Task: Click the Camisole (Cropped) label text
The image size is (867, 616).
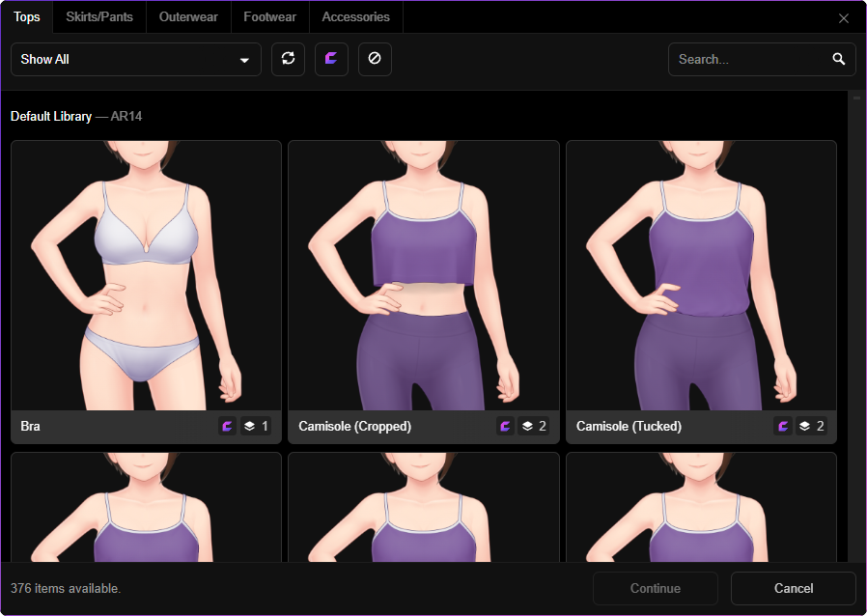Action: point(355,427)
